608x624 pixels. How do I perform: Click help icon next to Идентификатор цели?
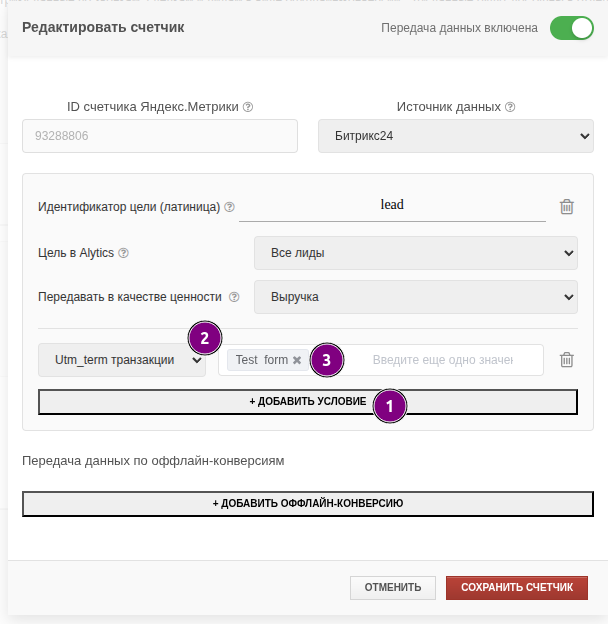229,207
